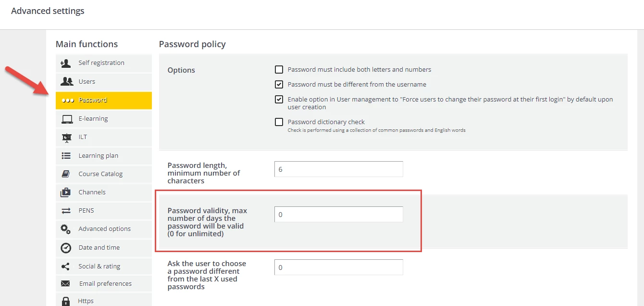
Task: Click the E-learning laptop icon
Action: click(x=66, y=119)
